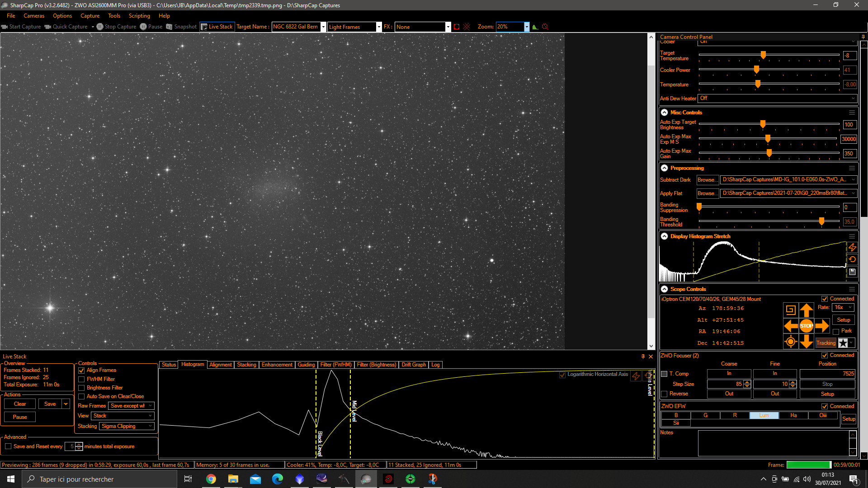This screenshot has height=488, width=868.
Task: Open the Stacking algorithm dropdown
Action: pyautogui.click(x=127, y=426)
